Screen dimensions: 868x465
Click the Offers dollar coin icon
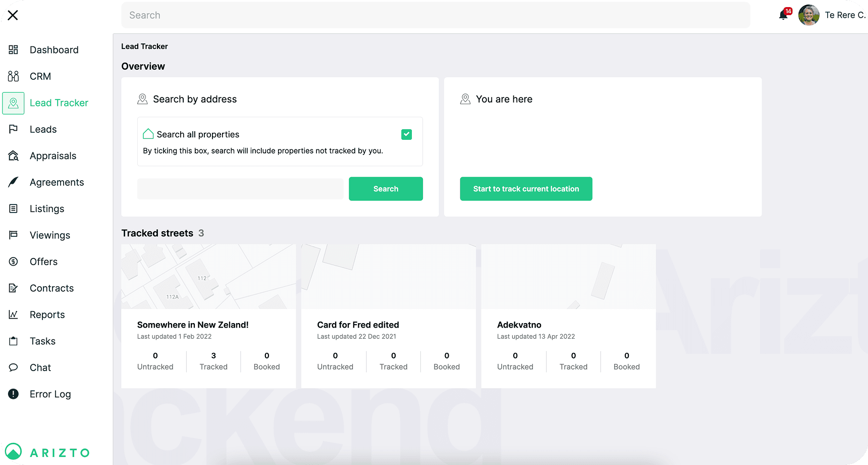pyautogui.click(x=14, y=262)
